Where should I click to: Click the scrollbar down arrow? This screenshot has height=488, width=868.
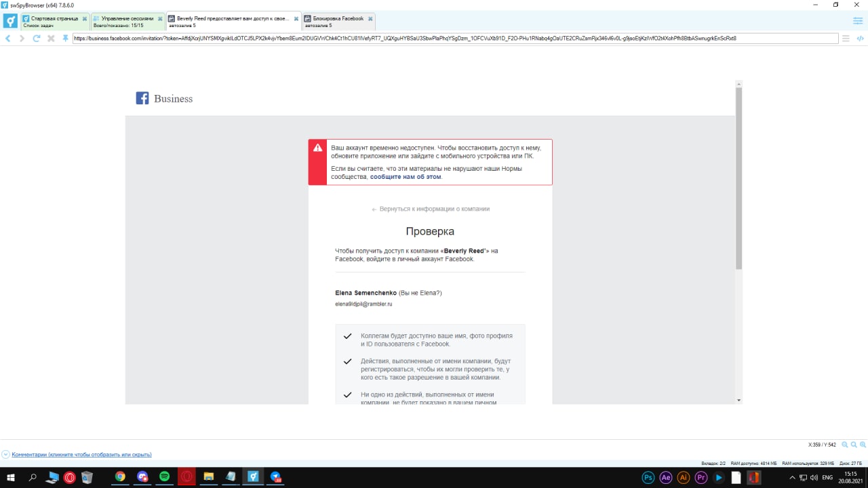[x=739, y=401]
